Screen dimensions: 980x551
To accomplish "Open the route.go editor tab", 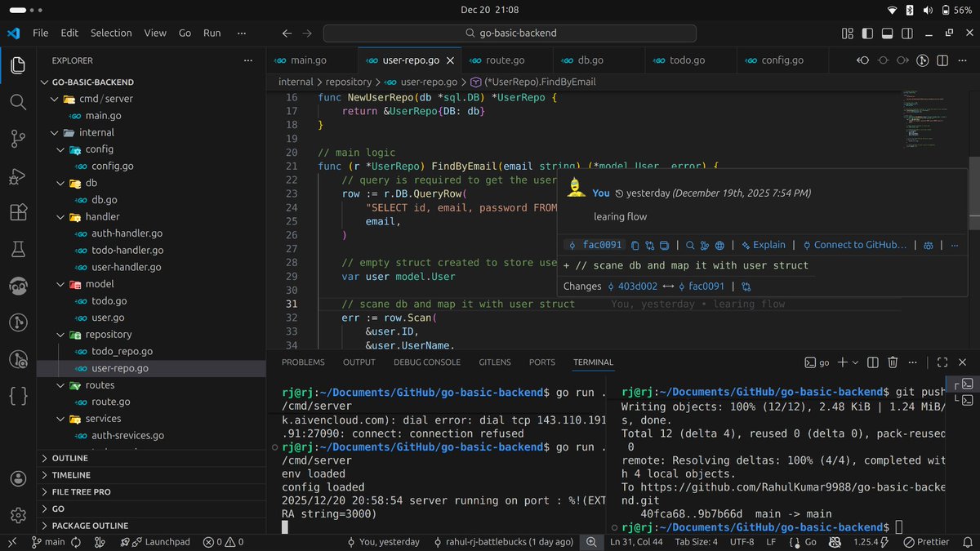I will 506,60.
